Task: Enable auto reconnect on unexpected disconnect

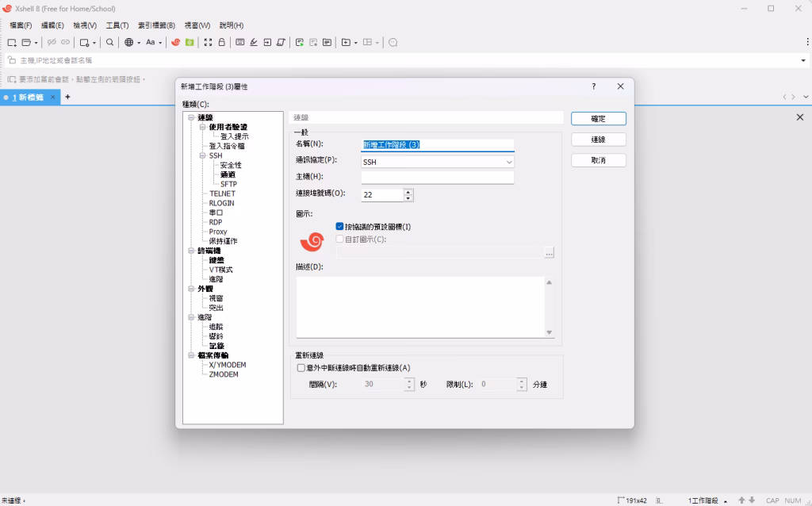Action: pos(301,368)
